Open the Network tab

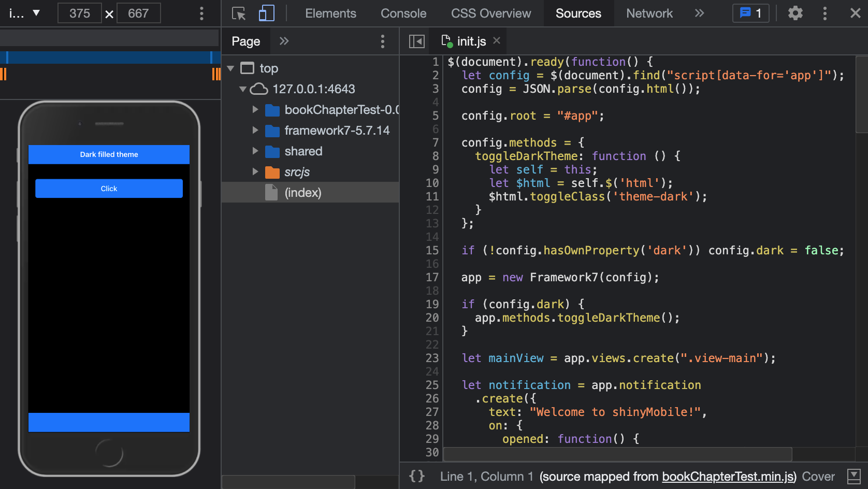[649, 13]
